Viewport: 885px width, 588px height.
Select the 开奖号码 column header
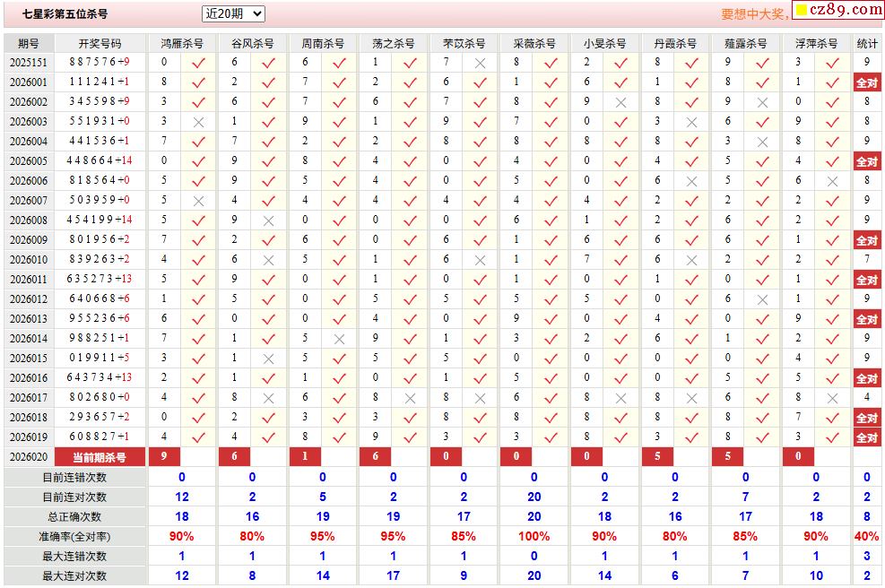[100, 43]
